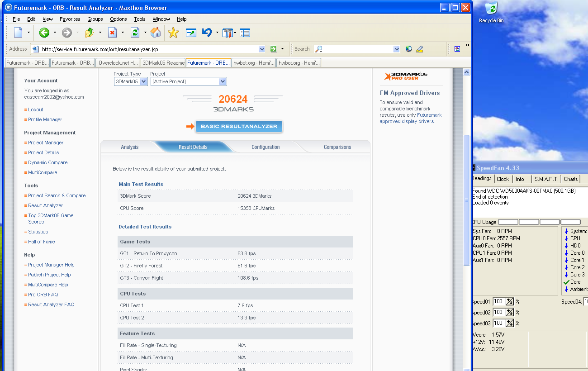The image size is (588, 371).
Task: Click the orange arrow beside Basic ResultAnalyzer
Action: pyautogui.click(x=190, y=126)
